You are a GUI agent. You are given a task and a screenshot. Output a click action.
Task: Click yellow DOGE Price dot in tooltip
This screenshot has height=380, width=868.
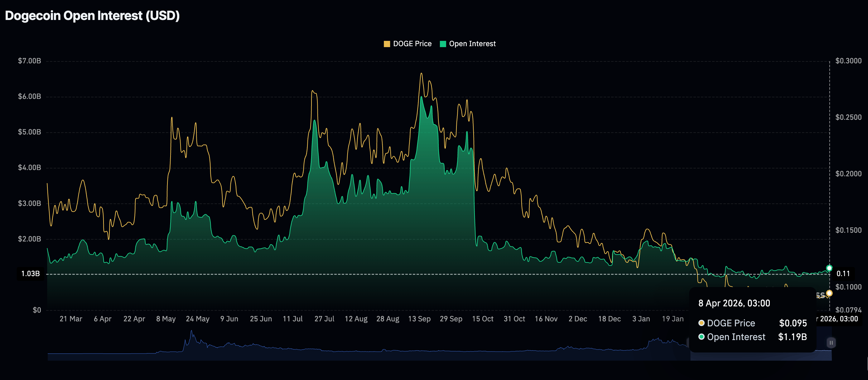point(701,323)
